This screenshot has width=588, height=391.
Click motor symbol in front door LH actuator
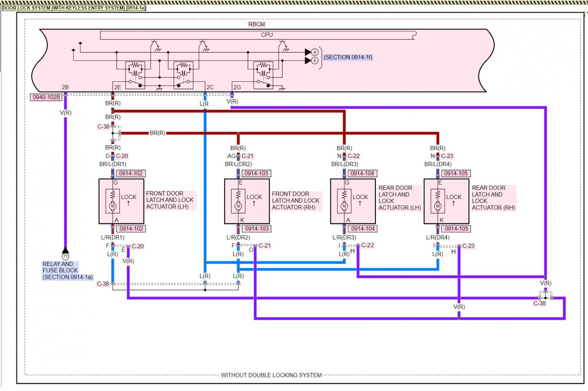pyautogui.click(x=113, y=206)
